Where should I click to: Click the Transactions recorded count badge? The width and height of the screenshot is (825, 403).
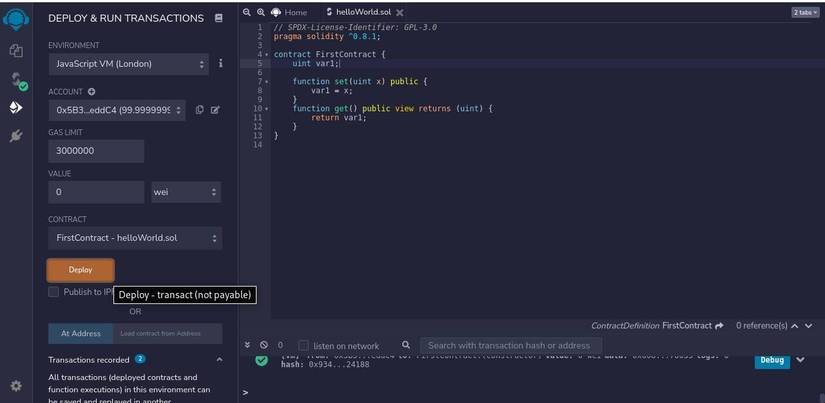[140, 359]
